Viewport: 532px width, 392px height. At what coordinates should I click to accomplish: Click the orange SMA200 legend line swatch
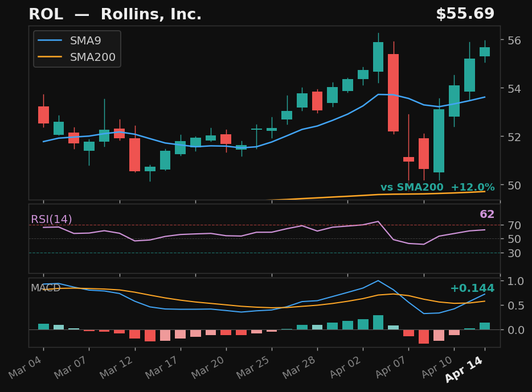50,57
